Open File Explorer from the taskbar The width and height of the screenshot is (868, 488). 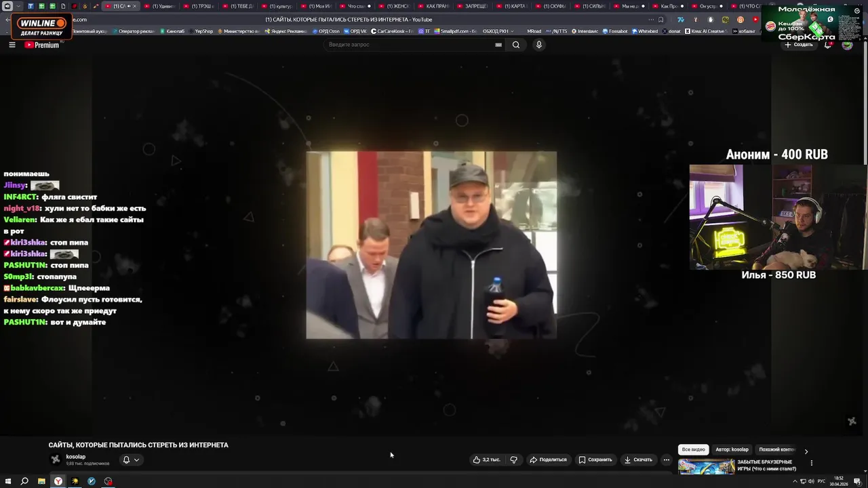pyautogui.click(x=41, y=481)
